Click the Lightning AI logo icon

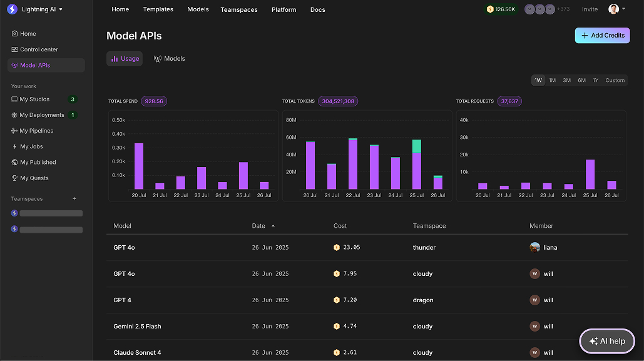click(x=13, y=9)
